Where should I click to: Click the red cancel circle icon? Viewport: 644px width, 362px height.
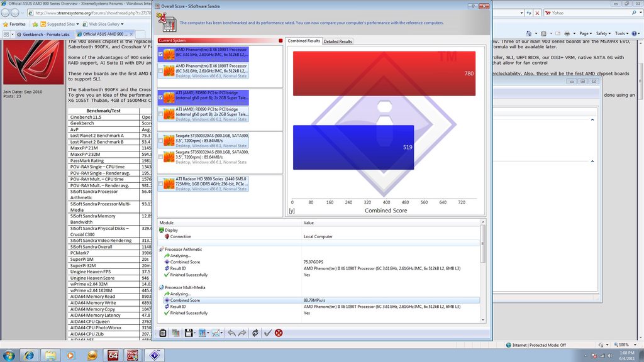click(x=279, y=333)
